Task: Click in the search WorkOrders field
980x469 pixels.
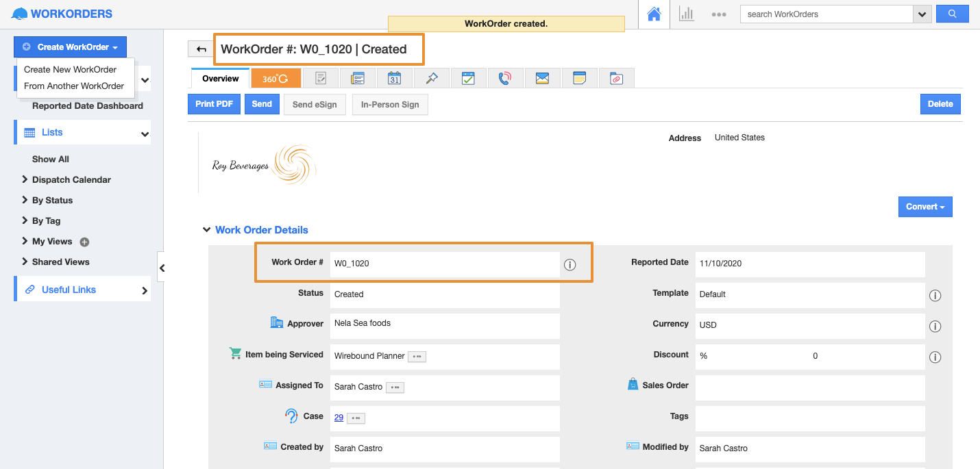Action: [826, 14]
